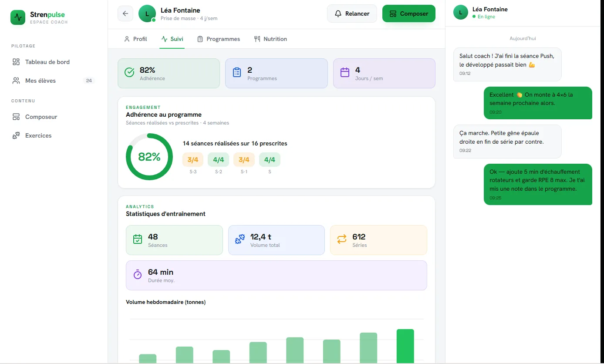The height and width of the screenshot is (364, 604).
Task: Click the orange repeat Séries icon
Action: (x=342, y=239)
